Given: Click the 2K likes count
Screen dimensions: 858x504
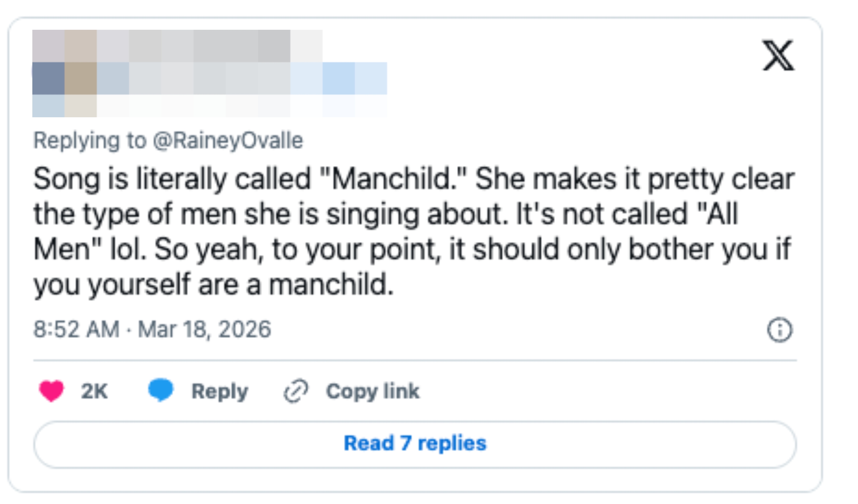Looking at the screenshot, I should pyautogui.click(x=94, y=391).
